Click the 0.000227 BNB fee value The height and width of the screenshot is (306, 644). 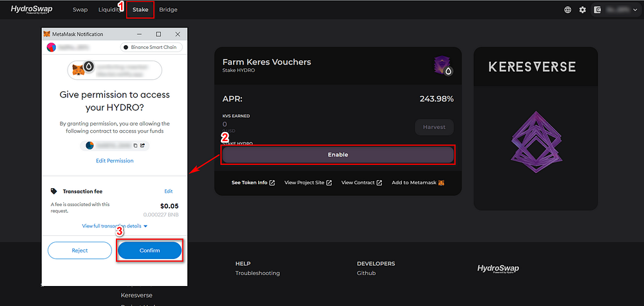(161, 215)
